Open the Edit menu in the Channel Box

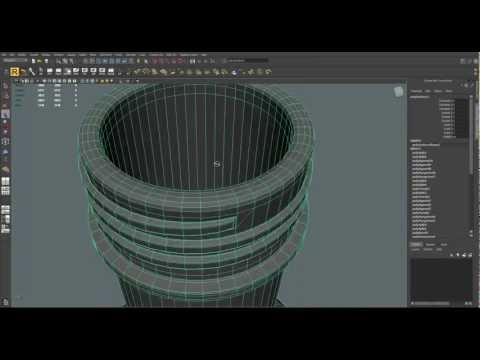point(428,91)
